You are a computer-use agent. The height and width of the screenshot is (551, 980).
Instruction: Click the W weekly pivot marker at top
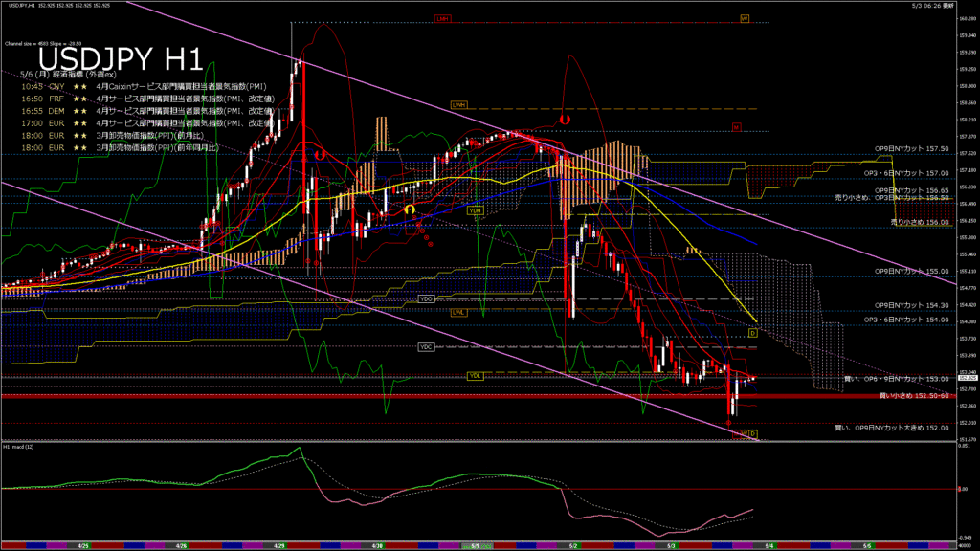[744, 18]
